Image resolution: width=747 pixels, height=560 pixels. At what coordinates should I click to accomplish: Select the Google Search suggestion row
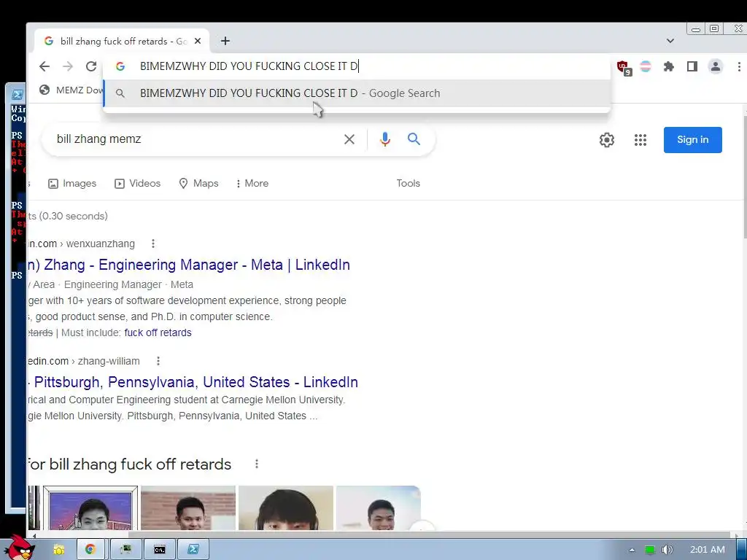356,93
